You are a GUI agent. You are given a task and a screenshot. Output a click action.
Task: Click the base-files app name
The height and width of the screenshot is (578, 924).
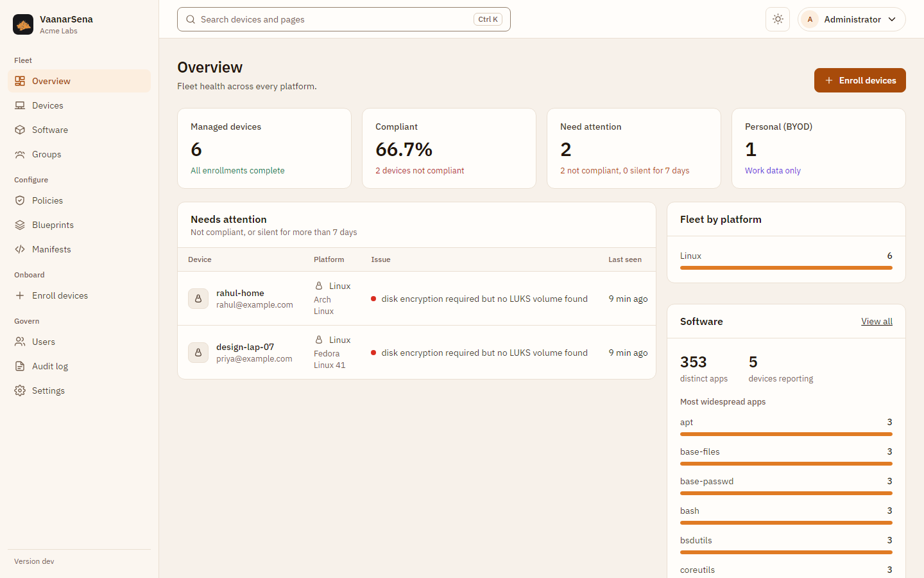[700, 451]
